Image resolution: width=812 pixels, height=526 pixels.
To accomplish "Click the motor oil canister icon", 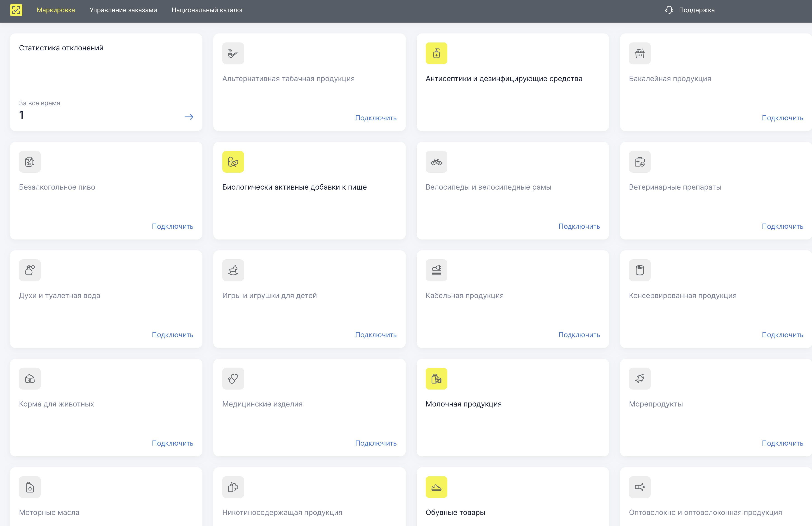I will point(30,487).
